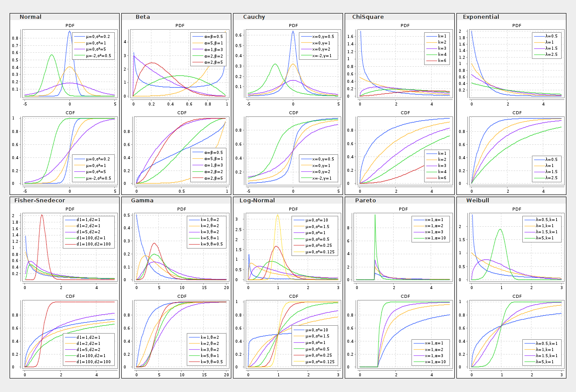Viewport: 576px width, 392px height.
Task: Click d1=1,d2=1 in Fisher-Snedecor PDF legend
Action: (x=88, y=220)
